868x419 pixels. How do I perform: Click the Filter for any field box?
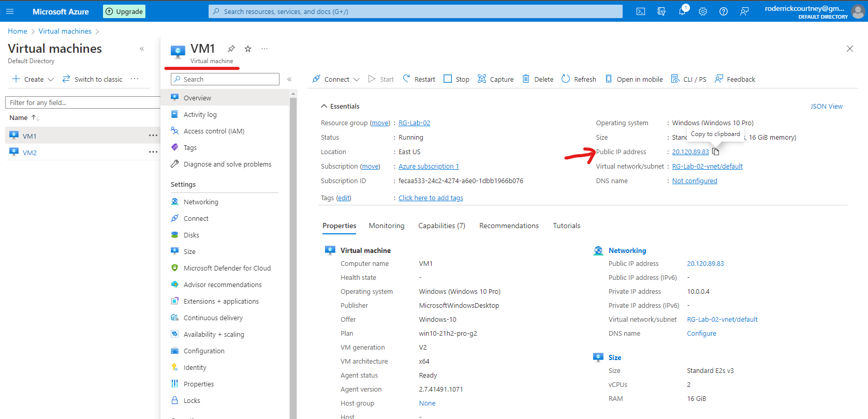(x=83, y=102)
